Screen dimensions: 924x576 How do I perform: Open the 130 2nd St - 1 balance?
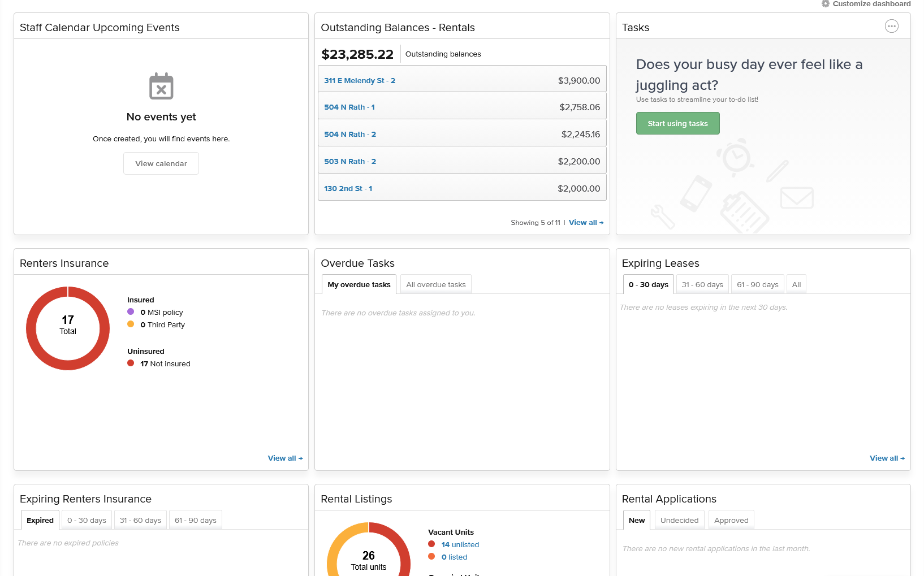(x=348, y=188)
